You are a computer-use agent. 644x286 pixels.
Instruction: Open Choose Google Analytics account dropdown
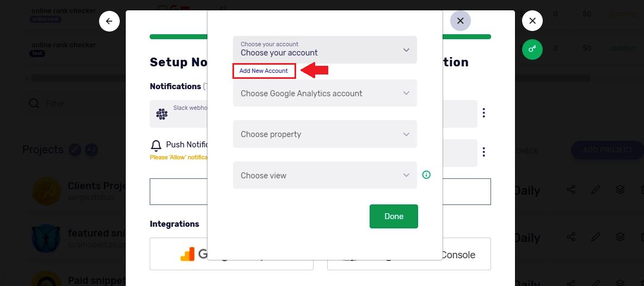[325, 93]
